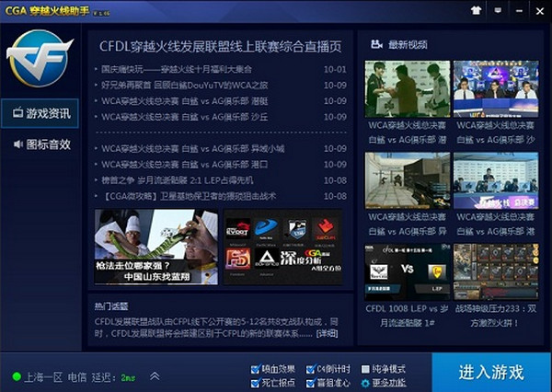
Task: Open the 更多功能 link
Action: point(389,383)
